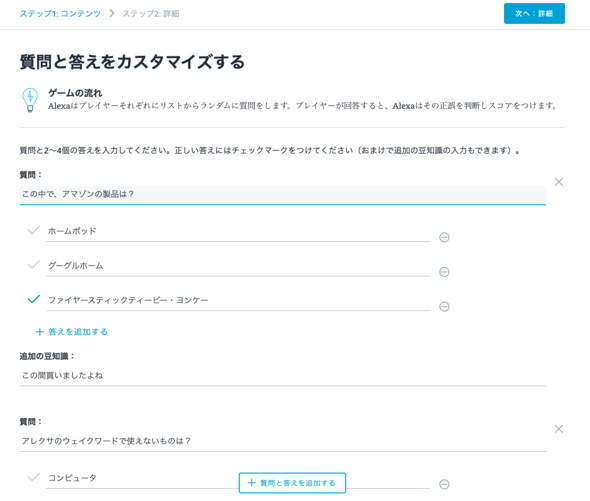Delete the ウェイクワード question with the X
Viewport: 590px width, 501px height.
[x=559, y=429]
